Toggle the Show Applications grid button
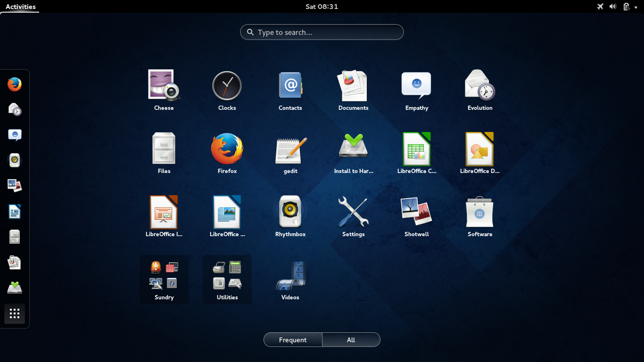Viewport: 644px width, 362px height. (x=15, y=313)
